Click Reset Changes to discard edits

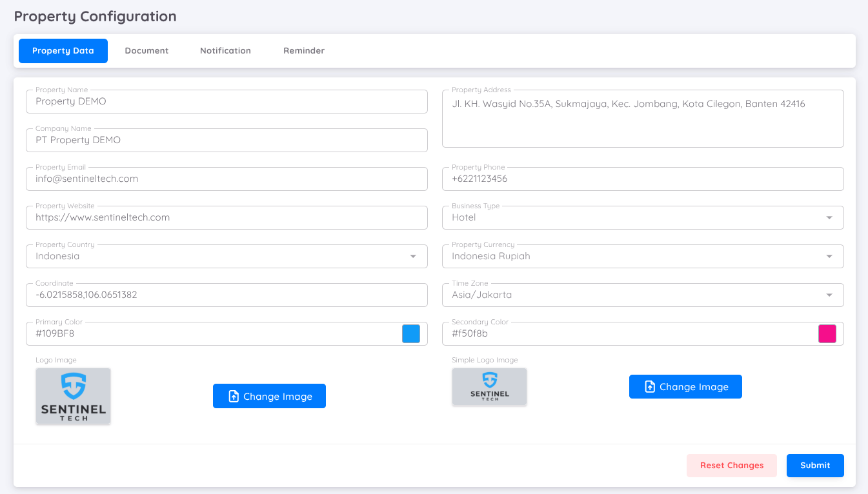coord(731,465)
